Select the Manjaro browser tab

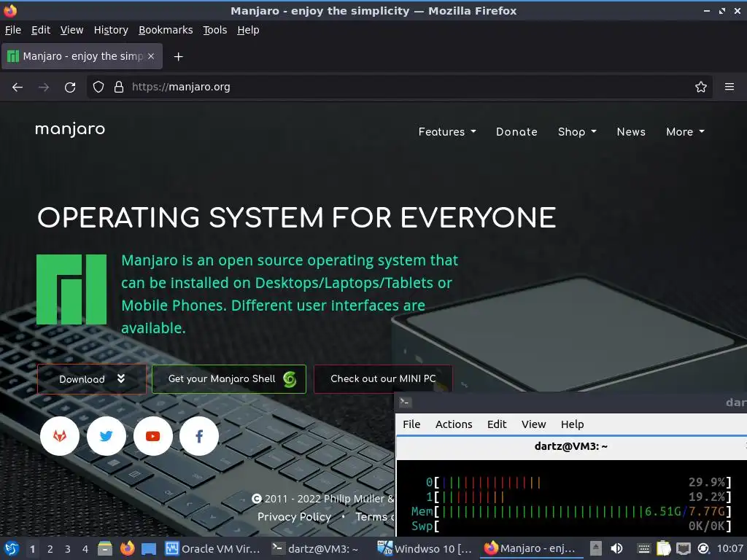(82, 56)
